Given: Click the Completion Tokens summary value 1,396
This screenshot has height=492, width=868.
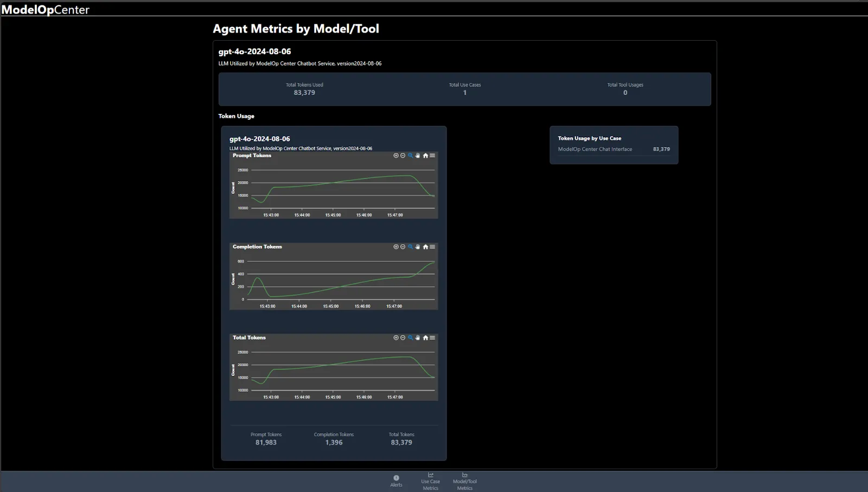Looking at the screenshot, I should 334,443.
